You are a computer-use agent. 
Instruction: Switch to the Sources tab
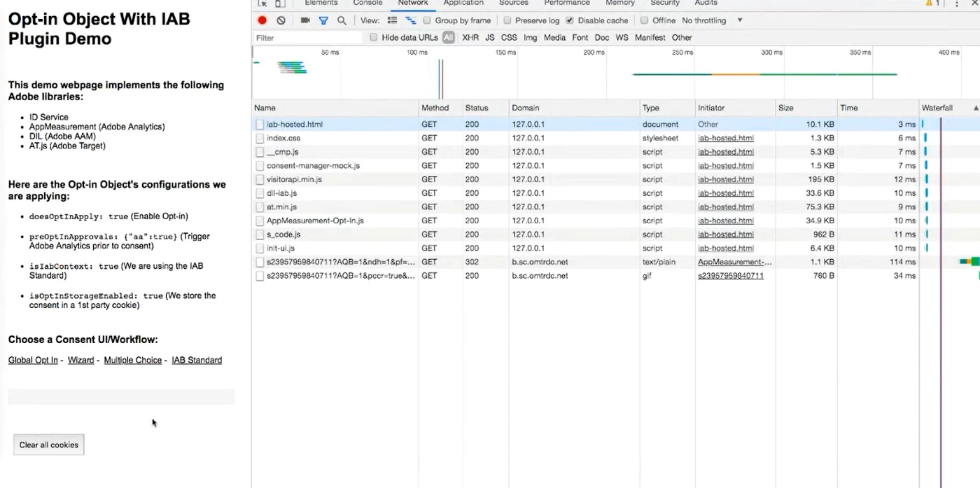pos(514,4)
